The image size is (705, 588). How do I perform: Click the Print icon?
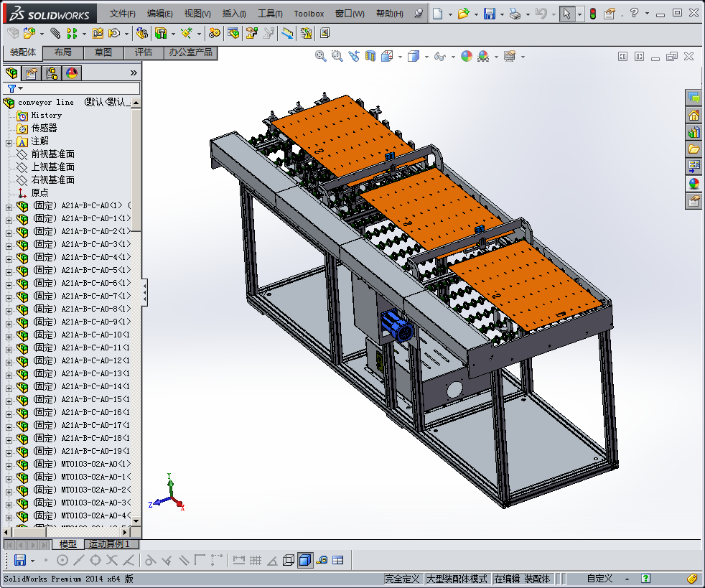[515, 14]
